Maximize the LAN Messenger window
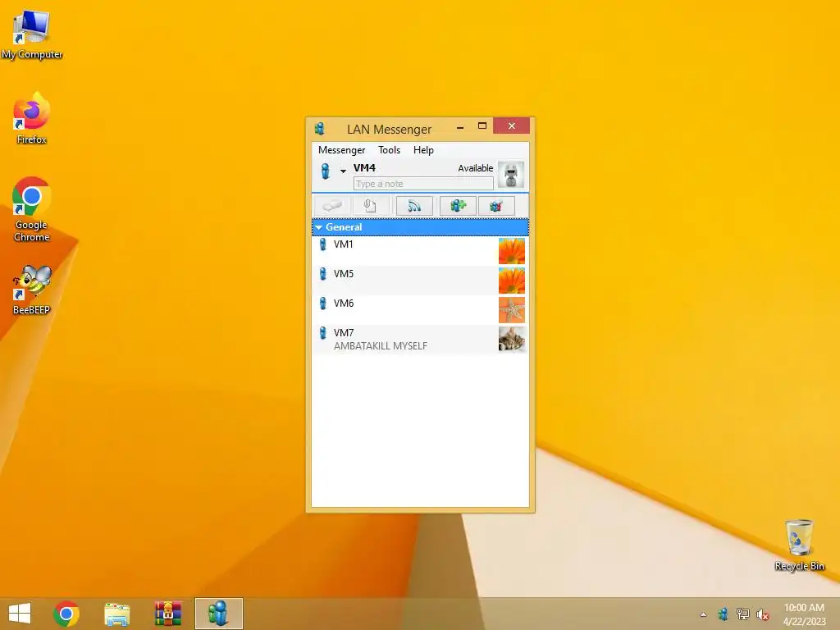This screenshot has width=840, height=630. tap(482, 126)
